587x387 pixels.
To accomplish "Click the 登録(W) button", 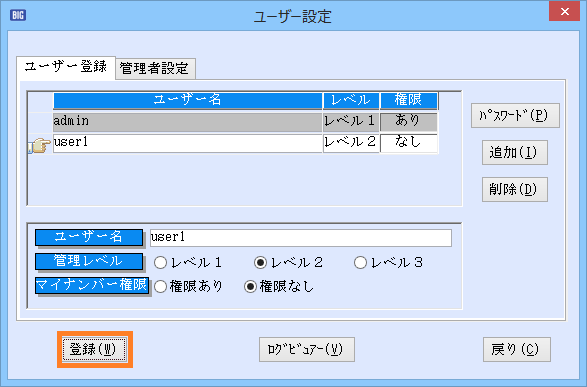I will 94,349.
